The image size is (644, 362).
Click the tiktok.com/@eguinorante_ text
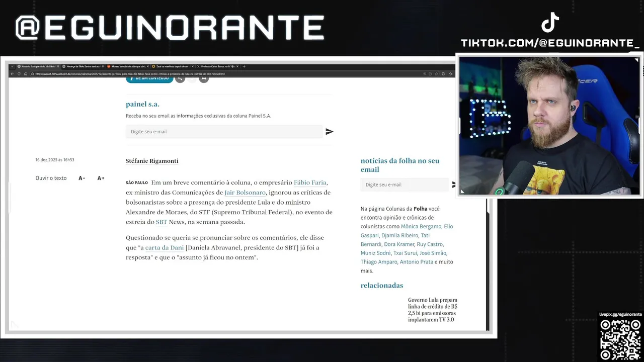coord(550,43)
